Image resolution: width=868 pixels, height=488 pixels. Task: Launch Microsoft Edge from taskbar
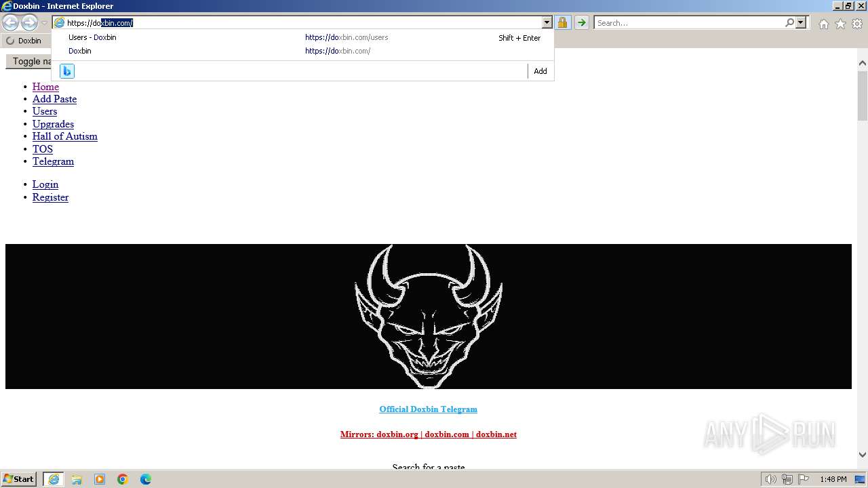click(x=146, y=479)
